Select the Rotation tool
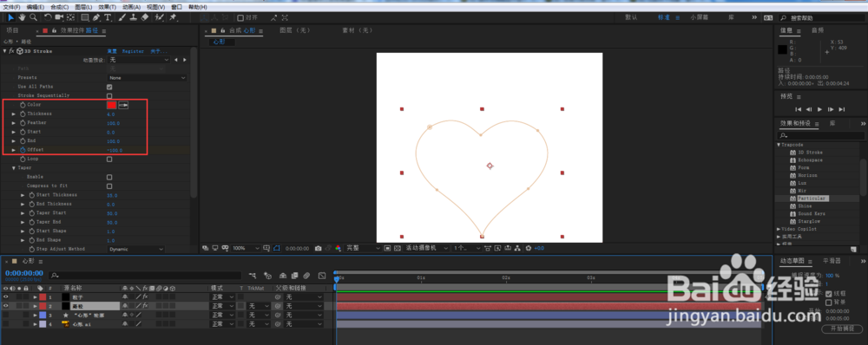868x345 pixels. (48, 17)
